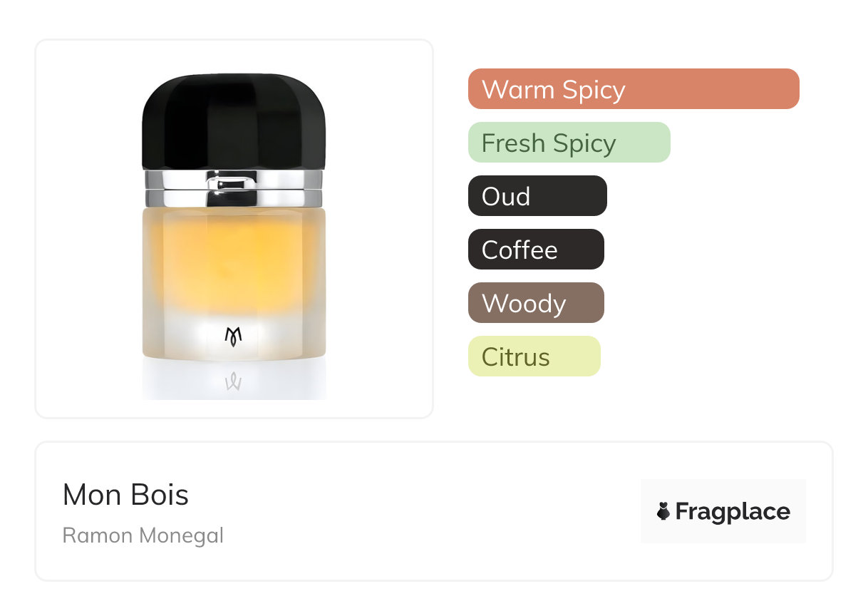This screenshot has height=616, width=868.
Task: Choose the Coffee accord bar
Action: click(535, 250)
